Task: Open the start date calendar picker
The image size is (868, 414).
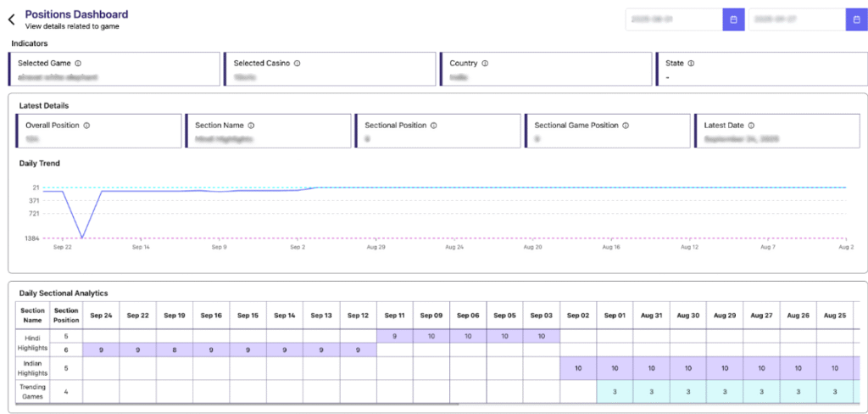Action: pos(733,20)
